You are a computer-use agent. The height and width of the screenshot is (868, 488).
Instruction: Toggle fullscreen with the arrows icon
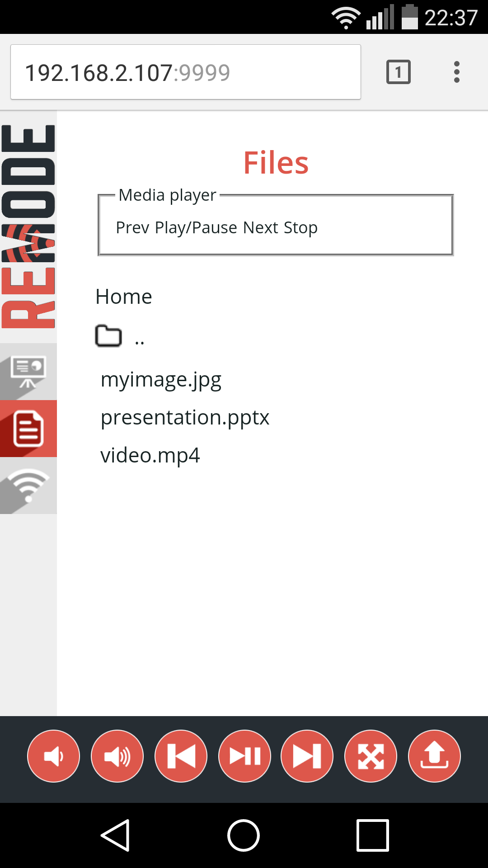coord(371,756)
